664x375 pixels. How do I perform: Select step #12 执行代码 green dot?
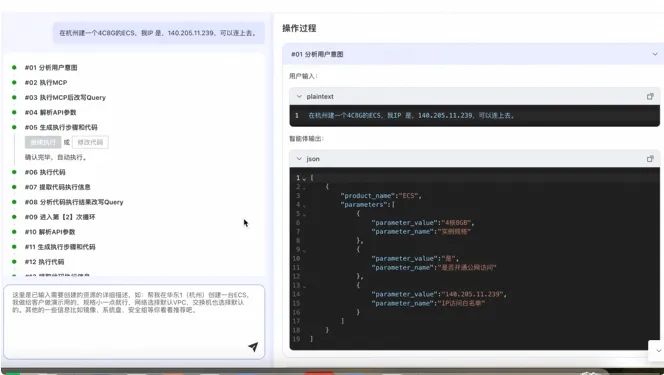click(14, 262)
